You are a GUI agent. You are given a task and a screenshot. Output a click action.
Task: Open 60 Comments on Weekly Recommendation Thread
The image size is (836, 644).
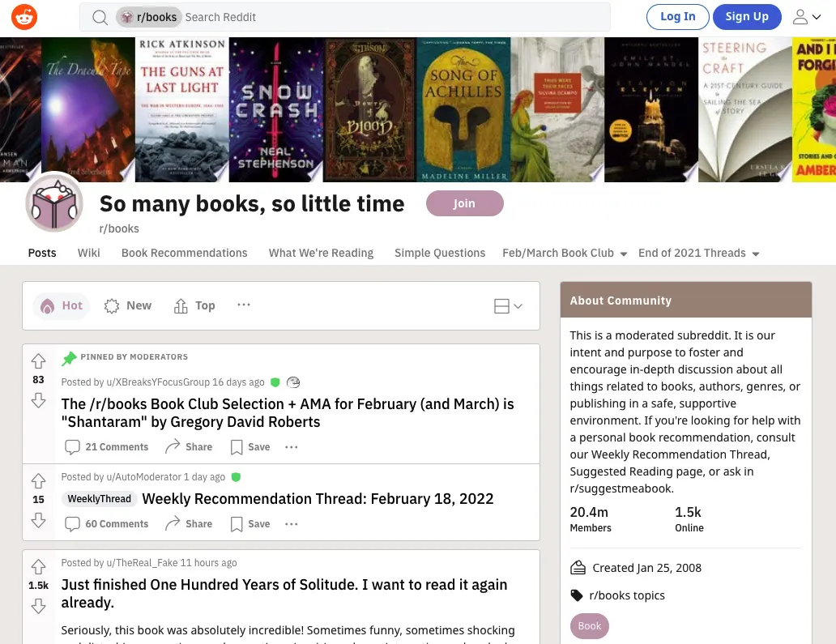point(107,524)
